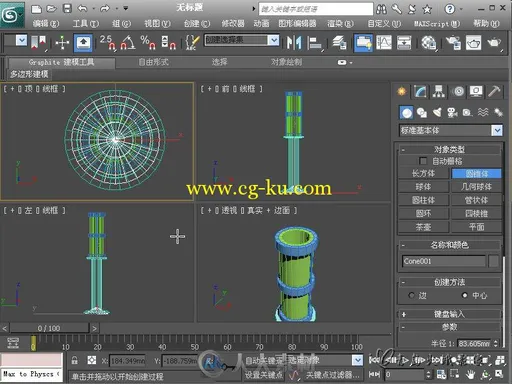The width and height of the screenshot is (512, 384).
Task: Collapse the 对象类型 rollout
Action: [449, 149]
